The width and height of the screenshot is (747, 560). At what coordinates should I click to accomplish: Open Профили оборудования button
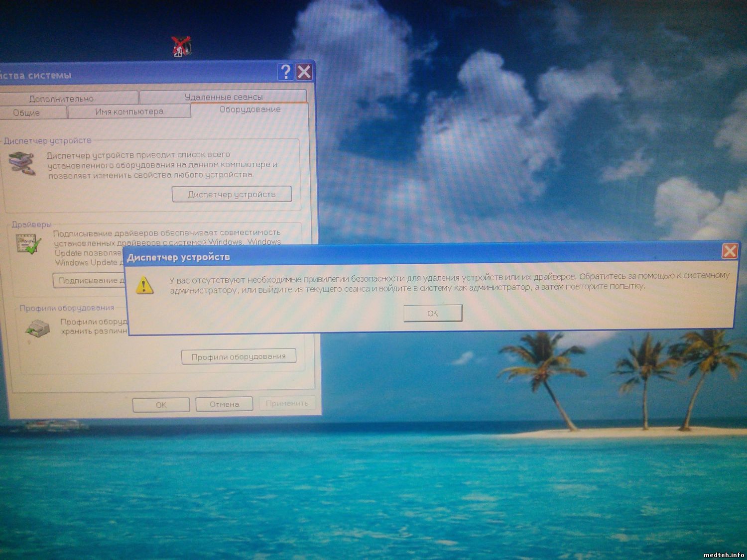click(239, 356)
